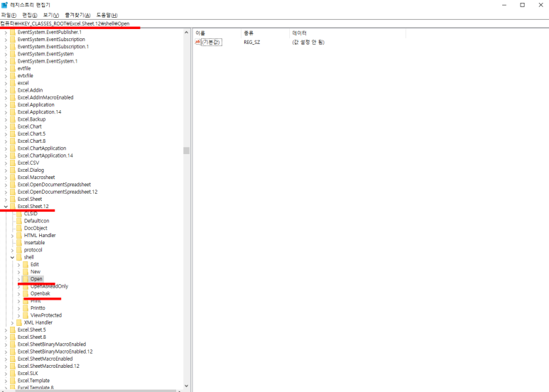Select the excel folder icon
The width and height of the screenshot is (549, 392).
(13, 83)
